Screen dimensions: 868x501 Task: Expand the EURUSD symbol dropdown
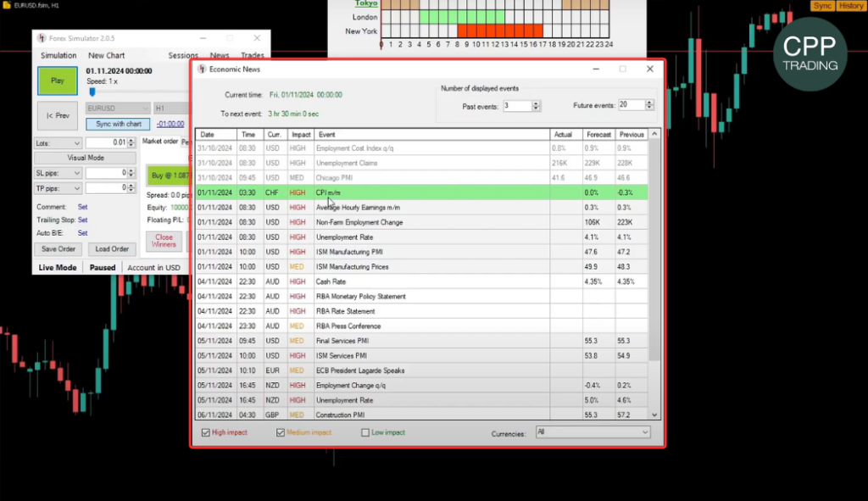click(117, 109)
